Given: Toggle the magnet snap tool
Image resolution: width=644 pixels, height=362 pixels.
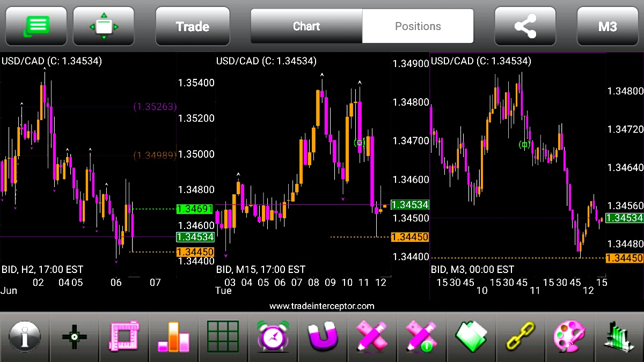Looking at the screenshot, I should pos(322,337).
